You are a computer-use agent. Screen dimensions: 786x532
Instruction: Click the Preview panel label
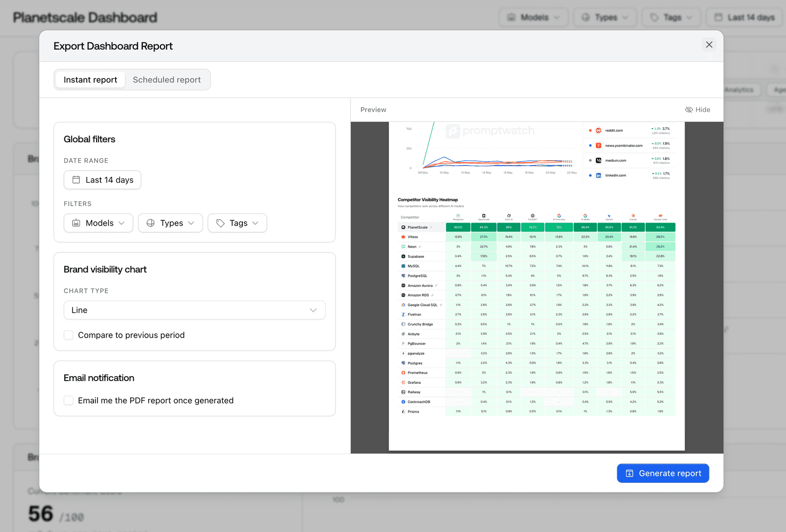pos(373,110)
